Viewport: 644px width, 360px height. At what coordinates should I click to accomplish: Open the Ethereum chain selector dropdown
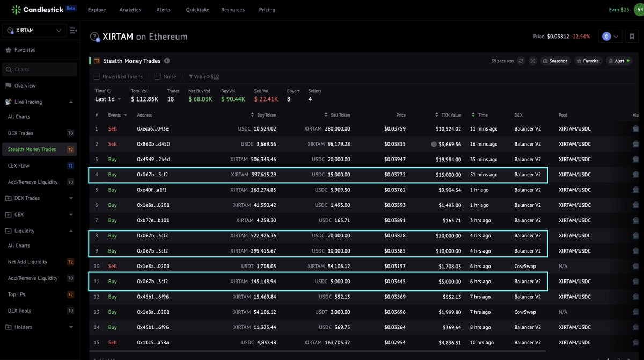(611, 37)
